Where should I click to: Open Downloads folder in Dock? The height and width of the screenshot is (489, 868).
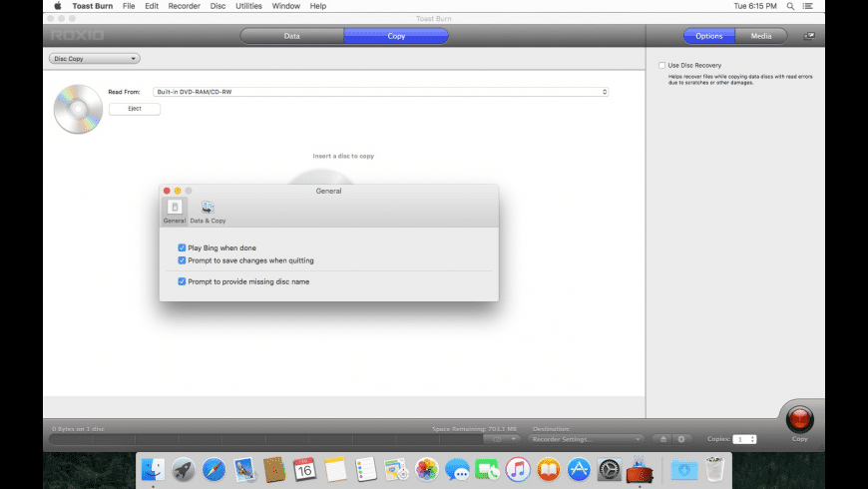pyautogui.click(x=684, y=470)
